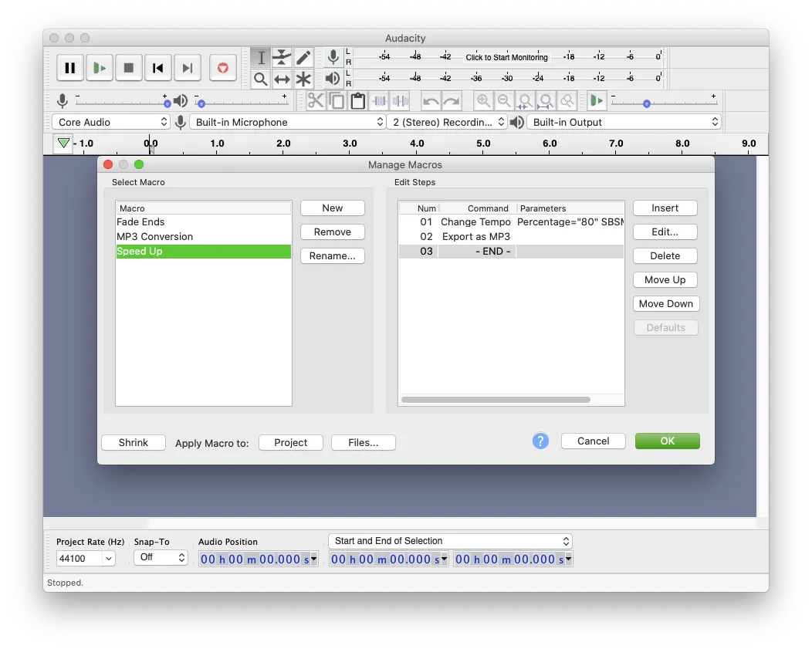Open the Core Audio host dropdown
This screenshot has height=649, width=812.
pos(111,122)
